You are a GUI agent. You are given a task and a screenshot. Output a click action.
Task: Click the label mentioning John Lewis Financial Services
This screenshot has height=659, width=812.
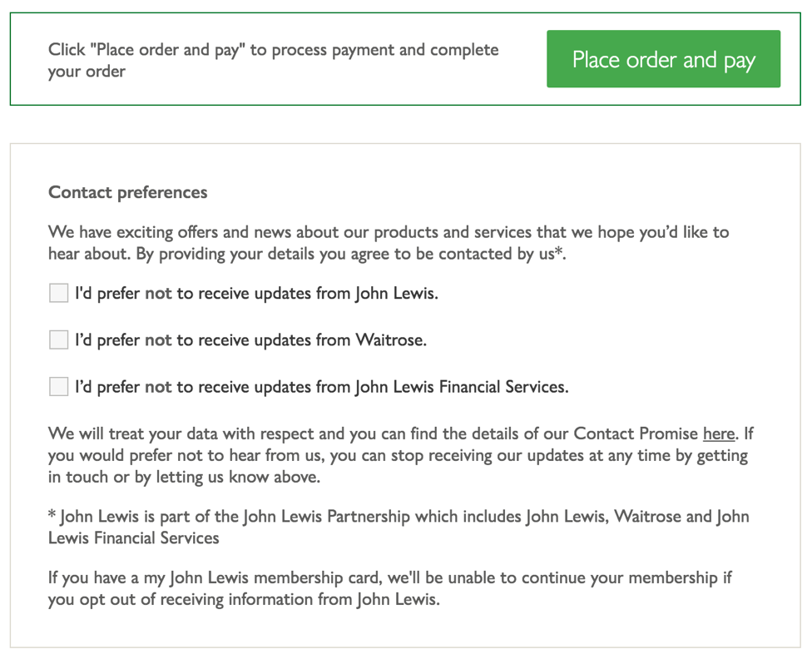pos(322,387)
